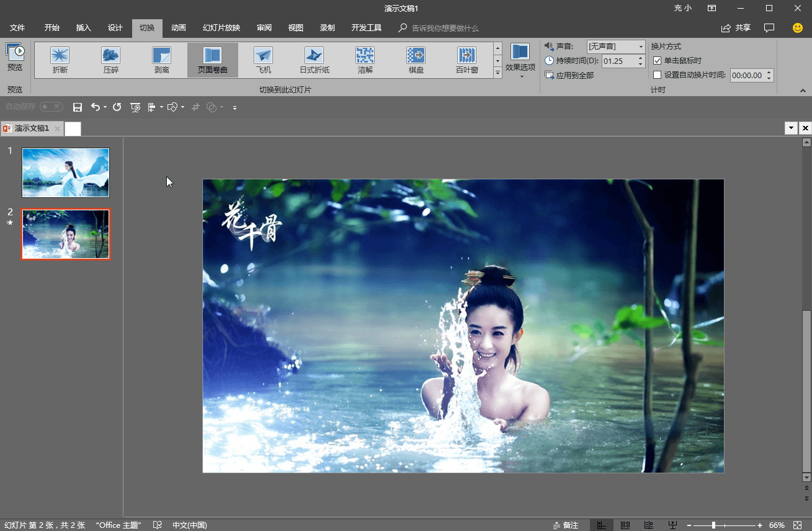Switch to the 开始 Home tab
Image resolution: width=812 pixels, height=531 pixels.
52,28
